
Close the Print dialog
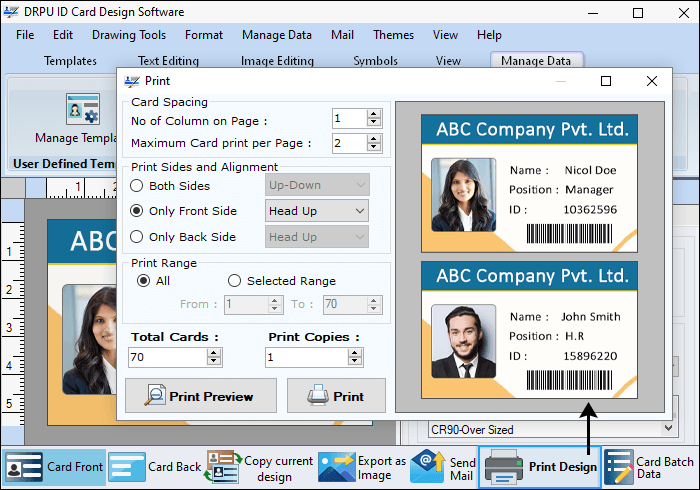[652, 81]
